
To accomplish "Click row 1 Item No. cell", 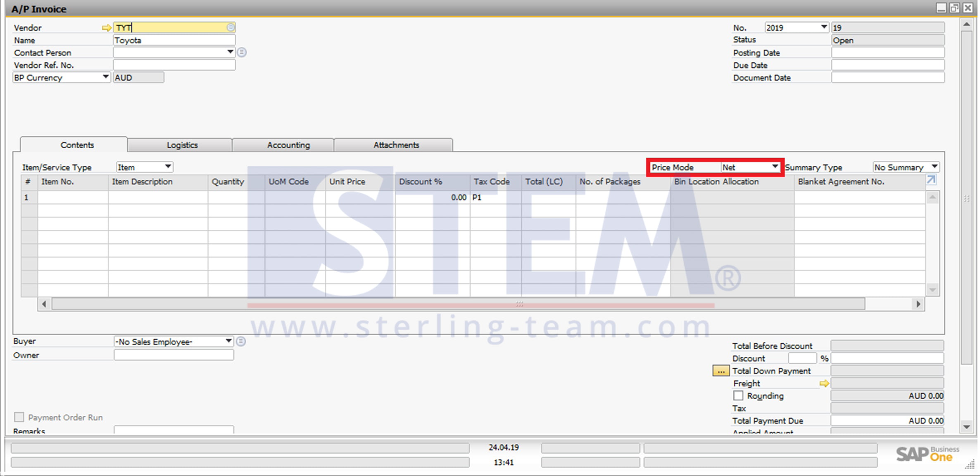I will pos(73,198).
